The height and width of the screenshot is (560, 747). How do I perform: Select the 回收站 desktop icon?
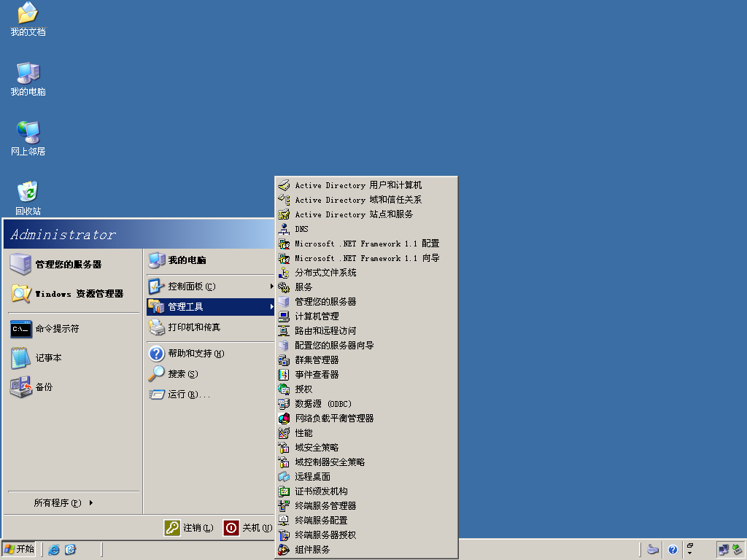coord(28,198)
